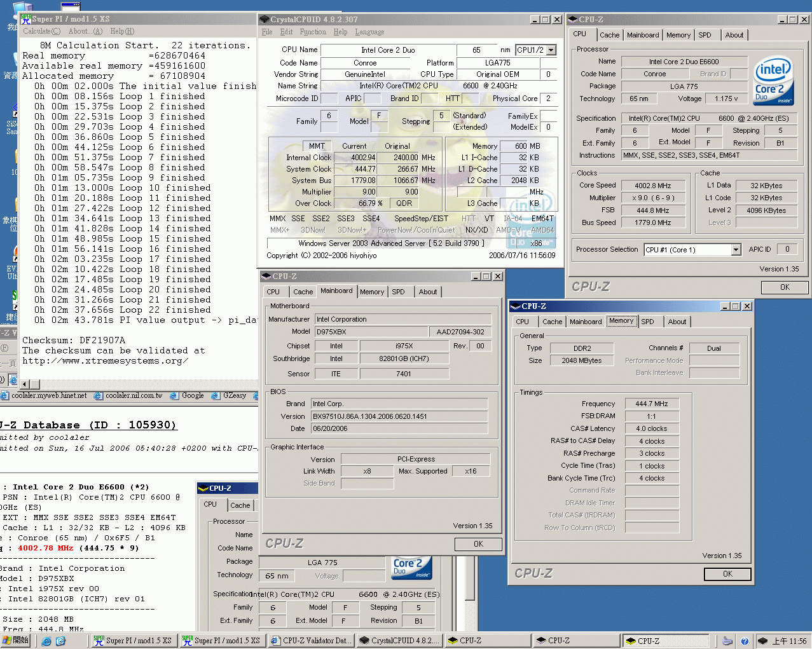The width and height of the screenshot is (812, 649).
Task: Click the language bar icon in the tray
Action: coord(727,641)
